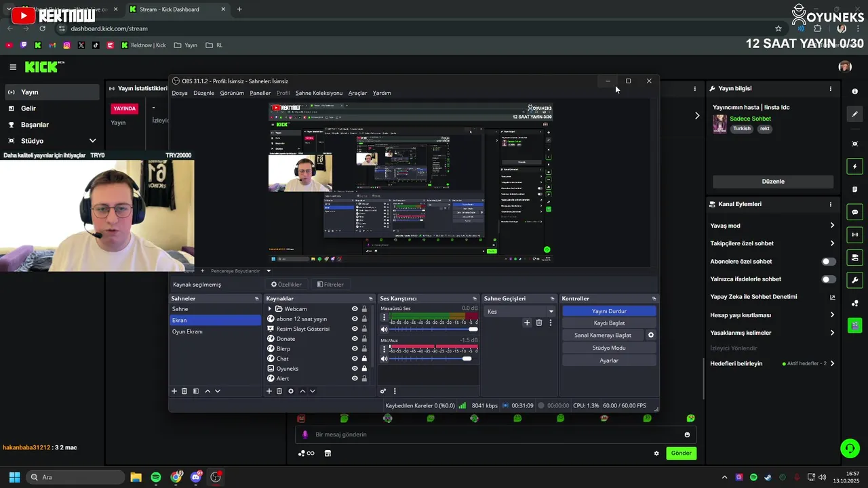Click the chat bubble icon in Kick sidebar
Image resolution: width=868 pixels, height=488 pixels.
click(x=854, y=212)
